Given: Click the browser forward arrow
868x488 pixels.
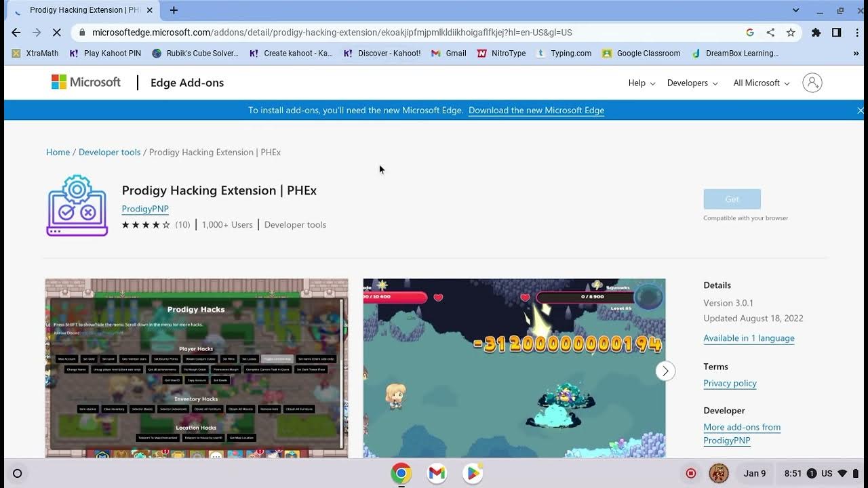Looking at the screenshot, I should point(37,33).
